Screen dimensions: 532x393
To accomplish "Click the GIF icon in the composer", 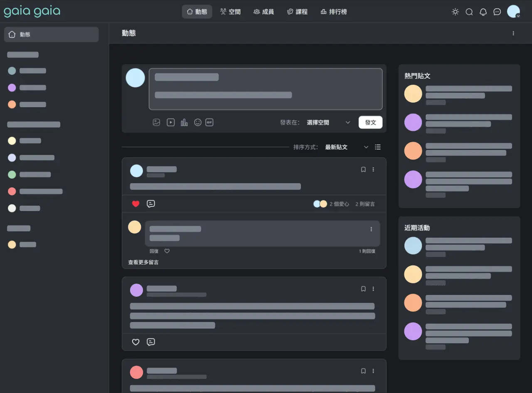I will pyautogui.click(x=209, y=122).
